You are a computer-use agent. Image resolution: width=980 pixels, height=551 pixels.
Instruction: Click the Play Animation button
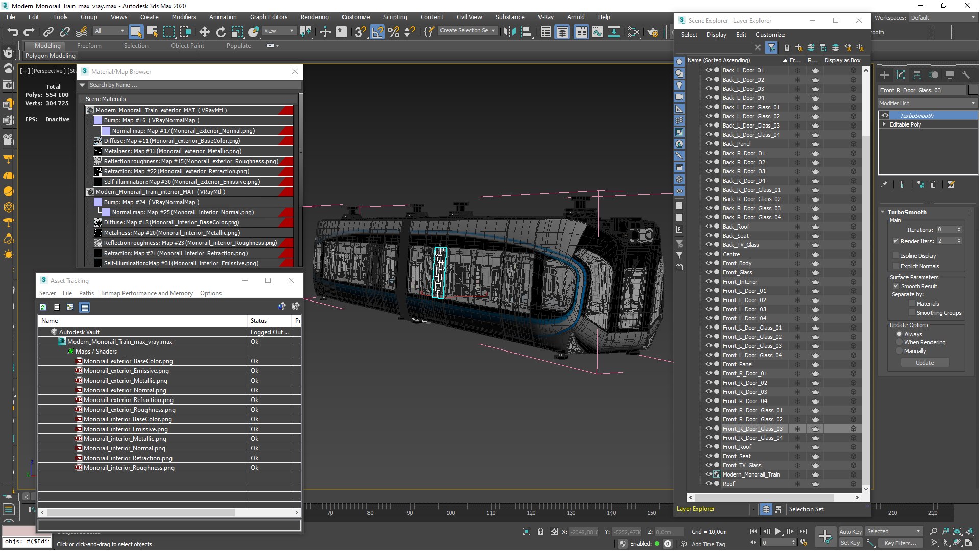[x=778, y=531]
